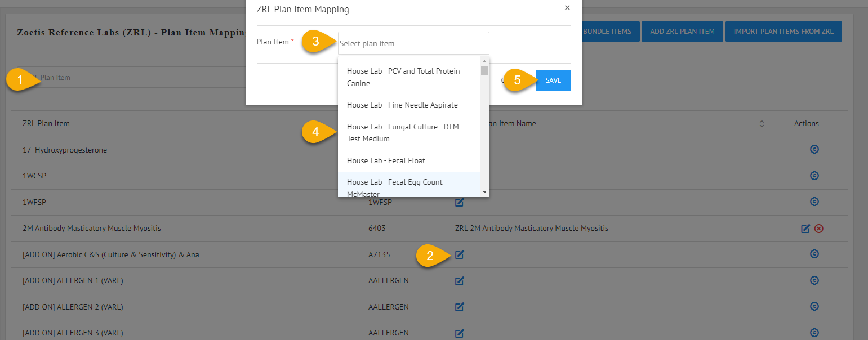This screenshot has height=340, width=868.
Task: Click AALLERGEN code in ALLERGEN 3 row
Action: click(389, 333)
